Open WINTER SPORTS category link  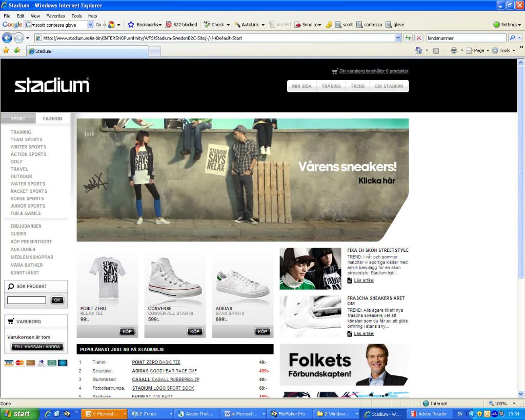coord(28,147)
